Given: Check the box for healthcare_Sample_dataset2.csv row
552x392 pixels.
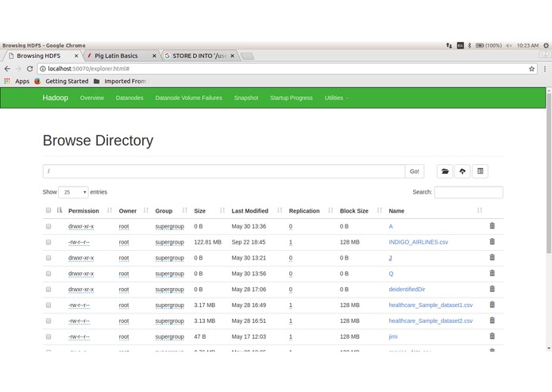Looking at the screenshot, I should [48, 321].
